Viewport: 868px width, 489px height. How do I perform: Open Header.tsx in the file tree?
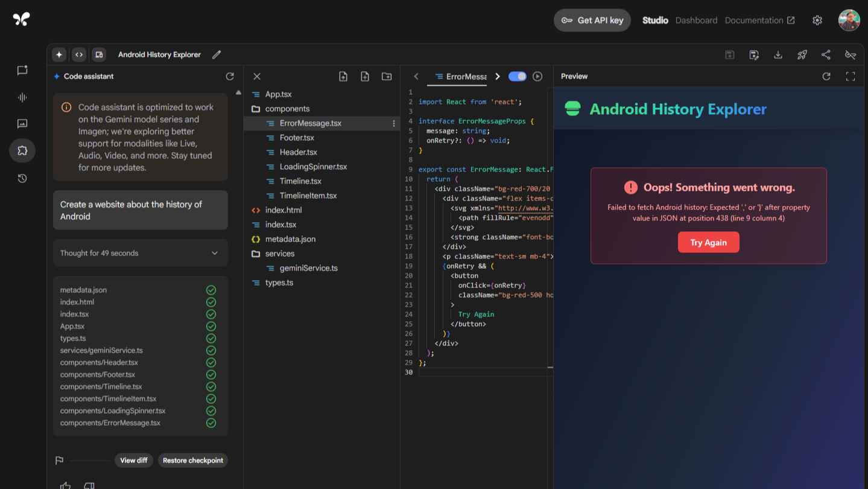click(299, 152)
